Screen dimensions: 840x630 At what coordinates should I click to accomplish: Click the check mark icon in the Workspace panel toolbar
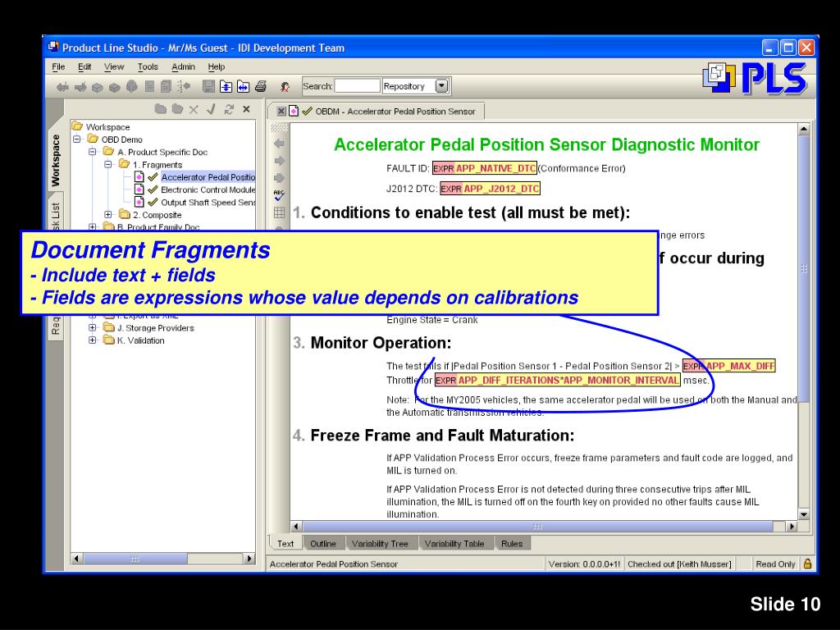pos(211,109)
